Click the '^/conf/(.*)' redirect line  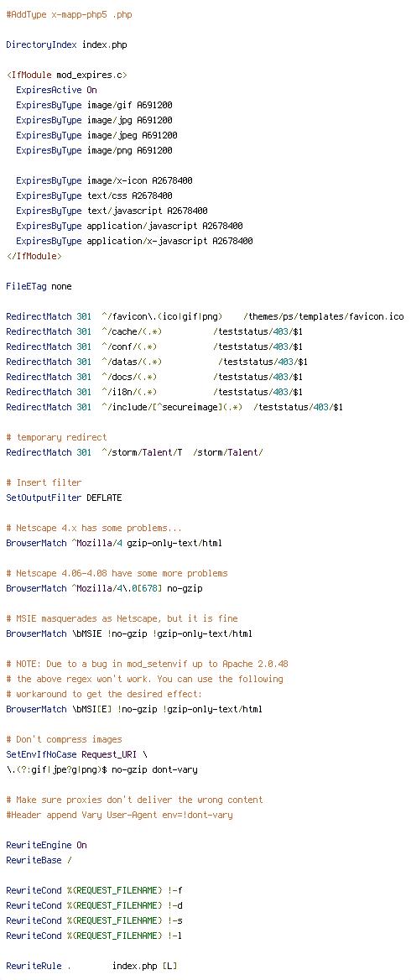pyautogui.click(x=154, y=347)
